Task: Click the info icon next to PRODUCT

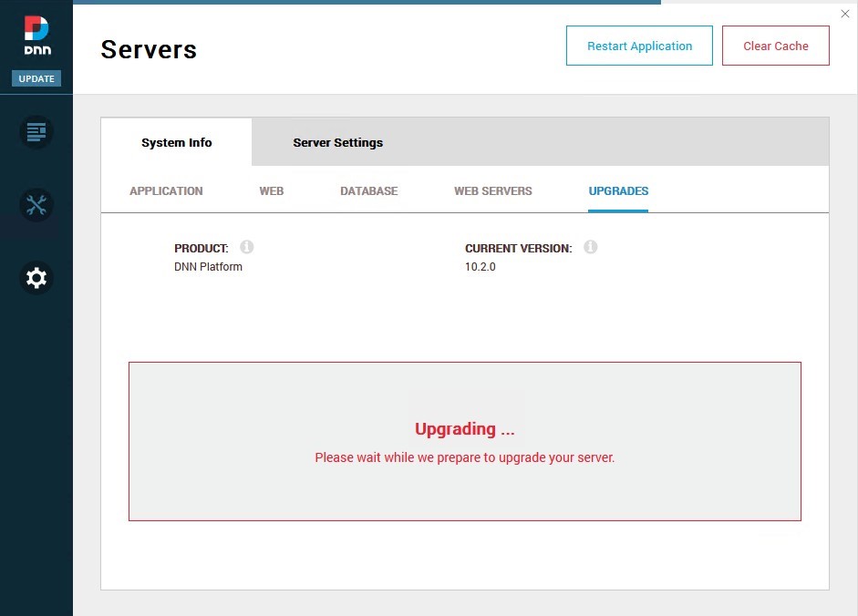Action: point(246,247)
